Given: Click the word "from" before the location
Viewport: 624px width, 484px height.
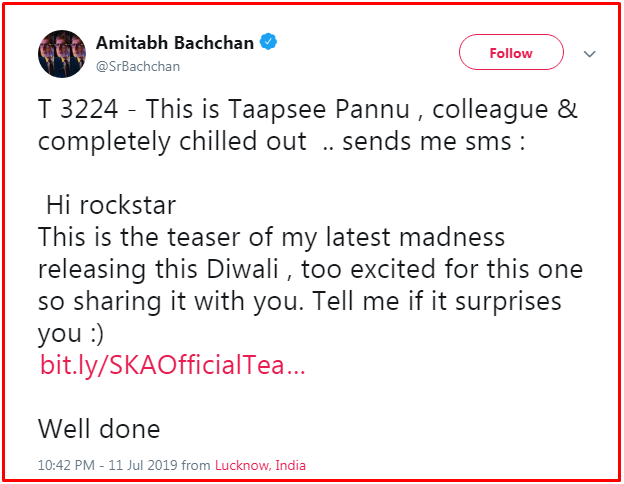Looking at the screenshot, I should [x=196, y=465].
